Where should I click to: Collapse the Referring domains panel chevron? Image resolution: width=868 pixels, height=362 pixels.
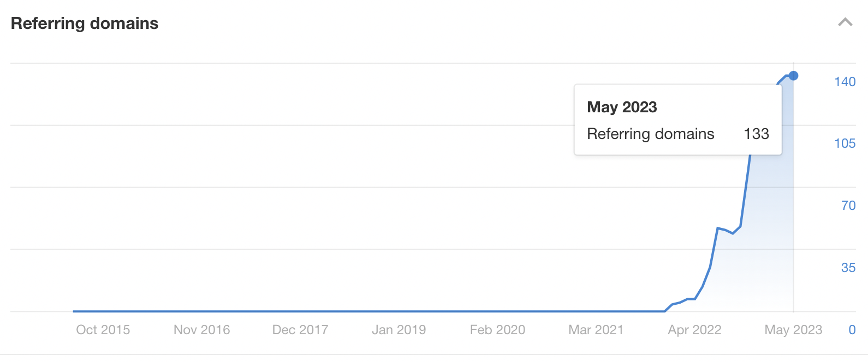click(x=845, y=22)
